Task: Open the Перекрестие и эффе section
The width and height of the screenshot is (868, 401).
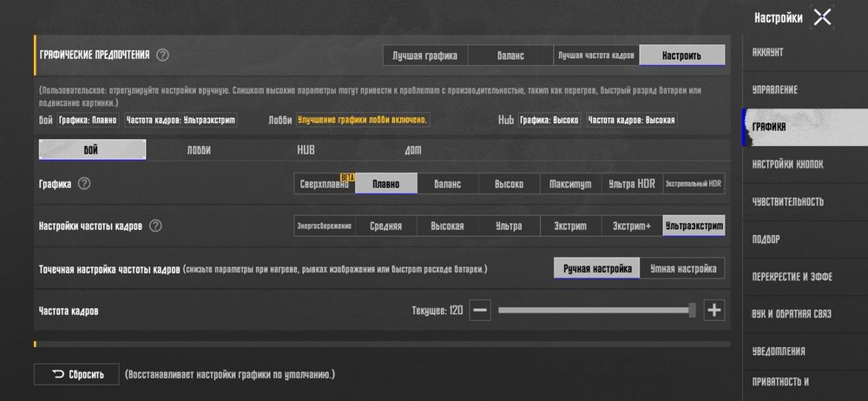Action: [805, 276]
